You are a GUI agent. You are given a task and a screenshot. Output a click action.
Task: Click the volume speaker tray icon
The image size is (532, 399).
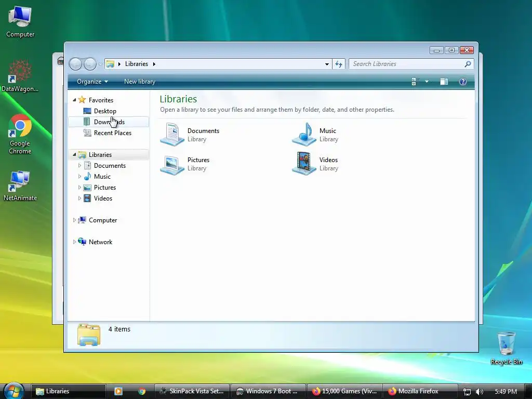click(479, 392)
